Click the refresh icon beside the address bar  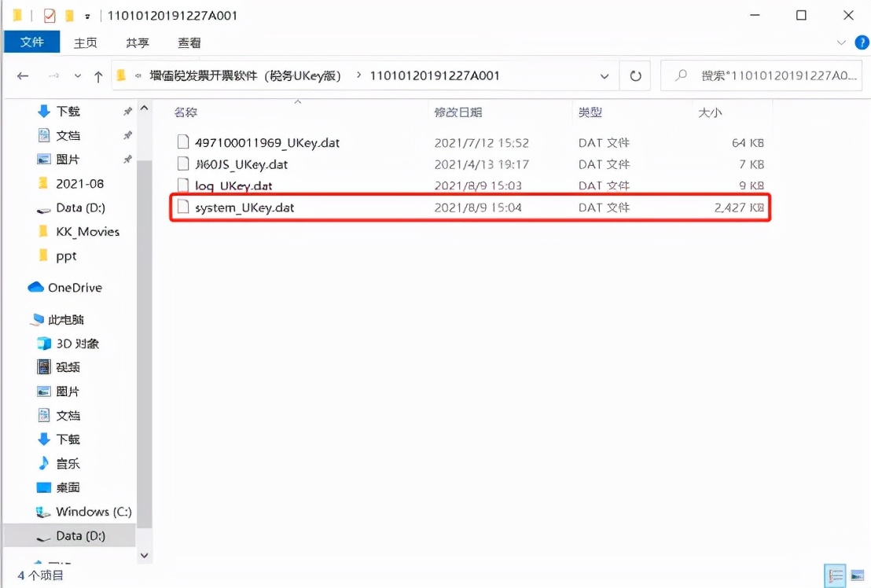(x=636, y=75)
